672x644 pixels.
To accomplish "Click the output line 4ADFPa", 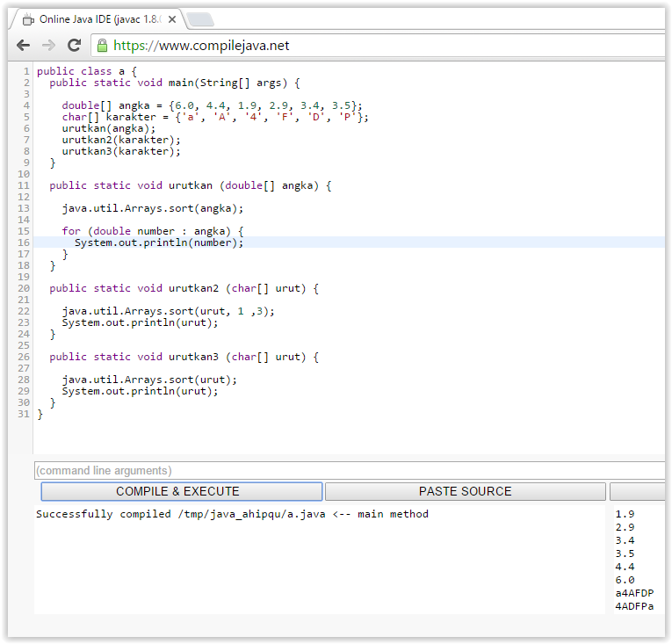I will pyautogui.click(x=634, y=607).
